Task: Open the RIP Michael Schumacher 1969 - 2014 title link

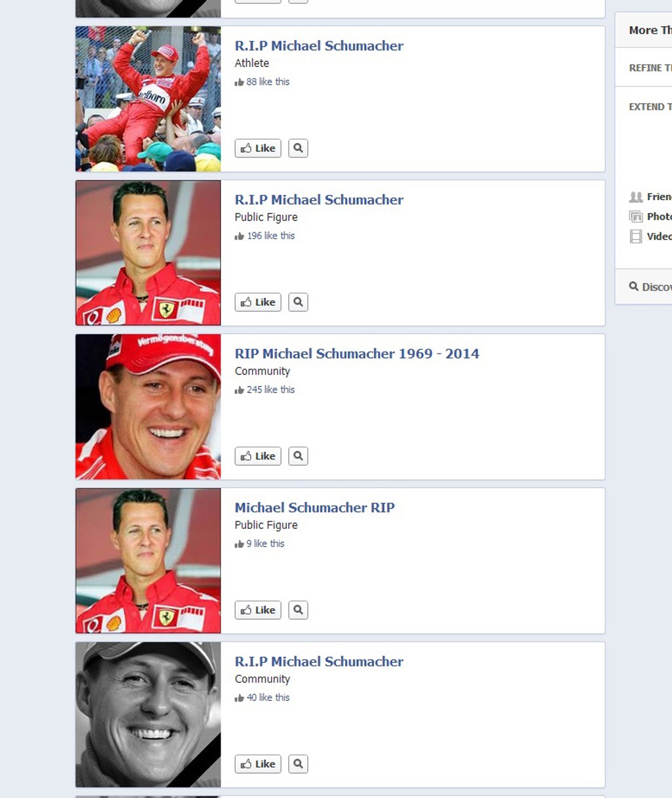Action: tap(357, 354)
